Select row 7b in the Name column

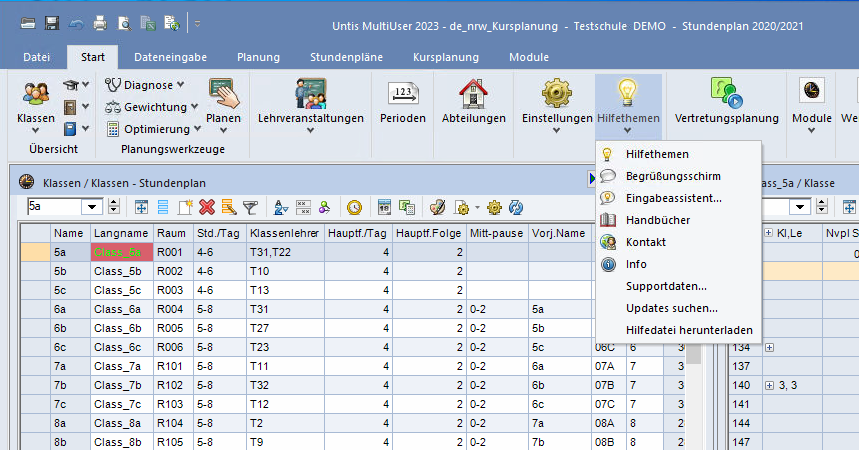click(70, 385)
